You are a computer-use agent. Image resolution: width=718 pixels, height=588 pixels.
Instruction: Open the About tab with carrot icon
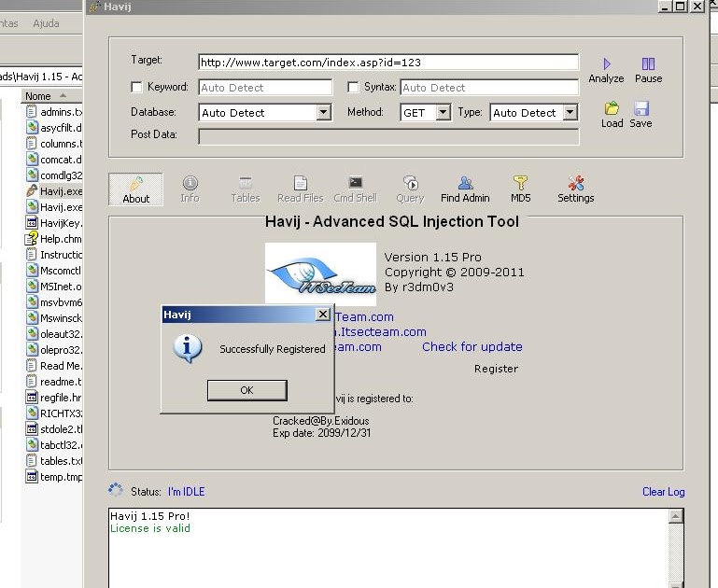point(135,189)
